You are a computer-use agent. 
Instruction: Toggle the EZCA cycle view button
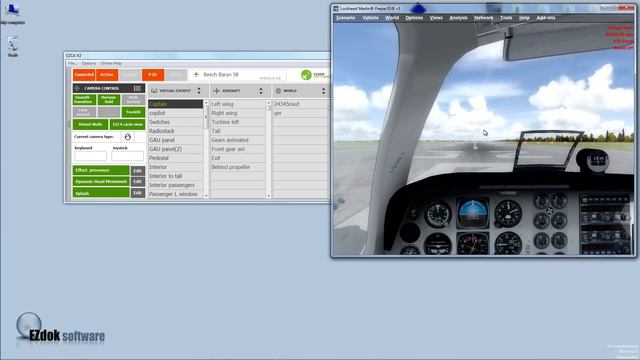(127, 124)
